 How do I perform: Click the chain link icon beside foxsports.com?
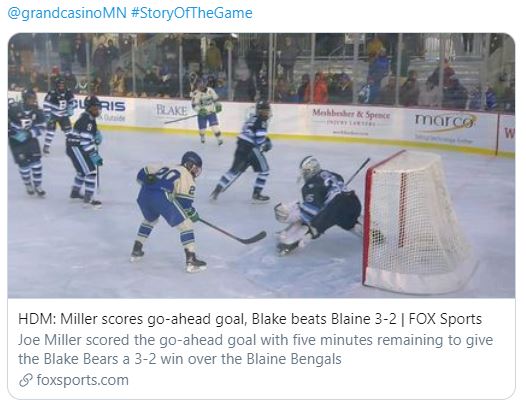26,381
